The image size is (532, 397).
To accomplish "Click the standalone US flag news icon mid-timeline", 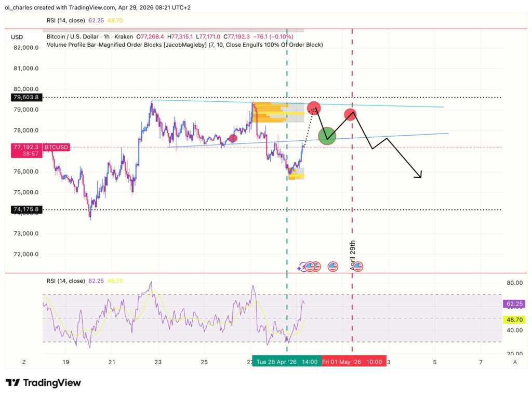I will click(x=334, y=267).
